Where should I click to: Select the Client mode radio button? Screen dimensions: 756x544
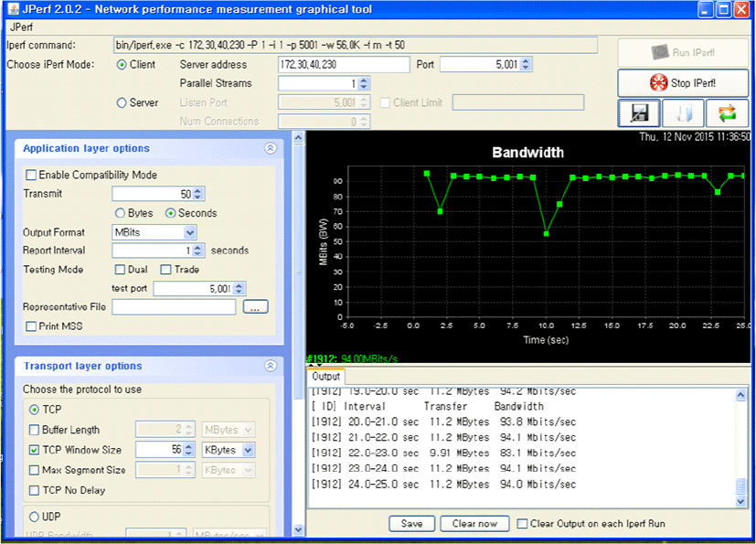122,65
